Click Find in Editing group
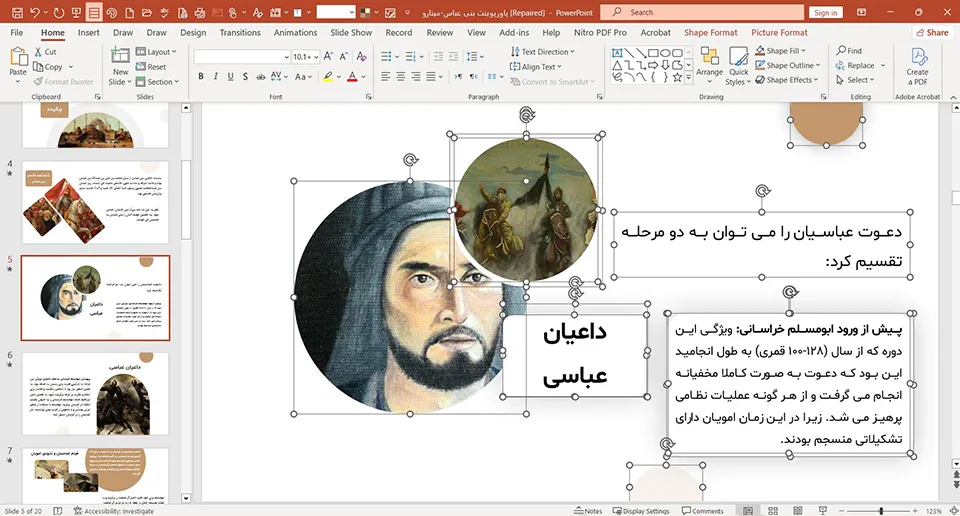 tap(849, 51)
